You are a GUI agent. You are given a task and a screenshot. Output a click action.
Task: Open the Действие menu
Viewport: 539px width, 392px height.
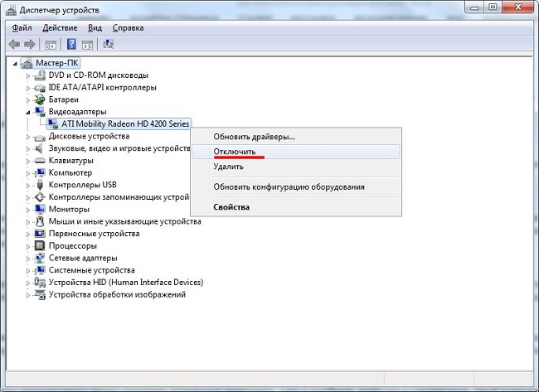[x=60, y=28]
